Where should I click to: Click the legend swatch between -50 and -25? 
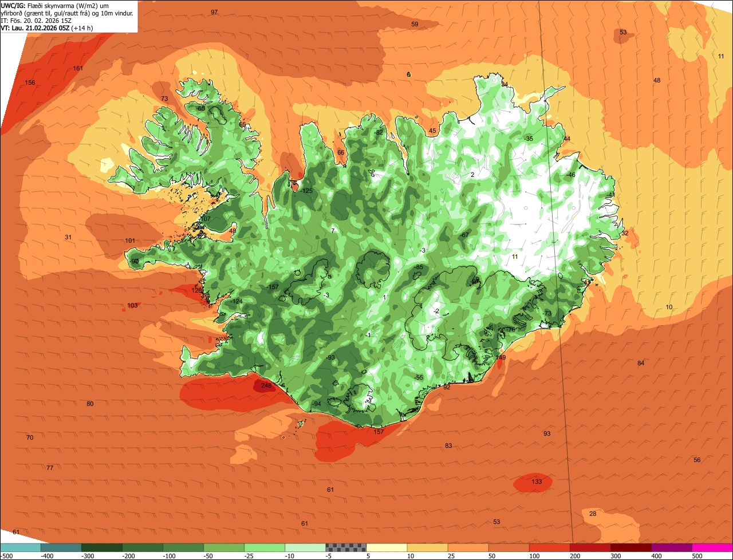(223, 547)
